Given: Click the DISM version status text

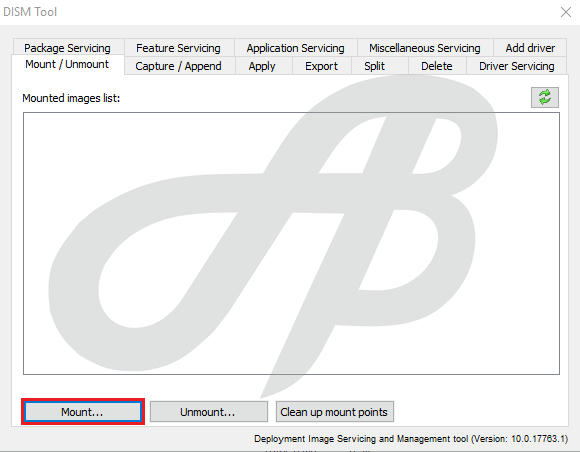Looking at the screenshot, I should 411,439.
